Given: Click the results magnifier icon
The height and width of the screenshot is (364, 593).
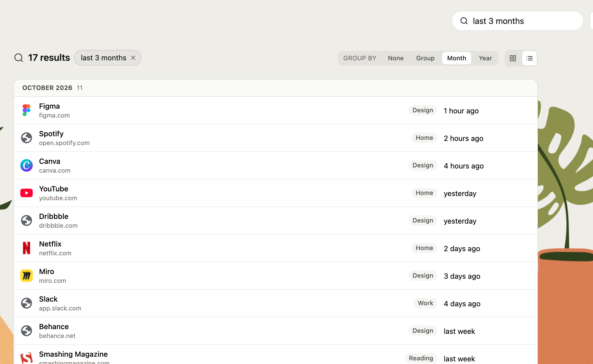Looking at the screenshot, I should (19, 58).
